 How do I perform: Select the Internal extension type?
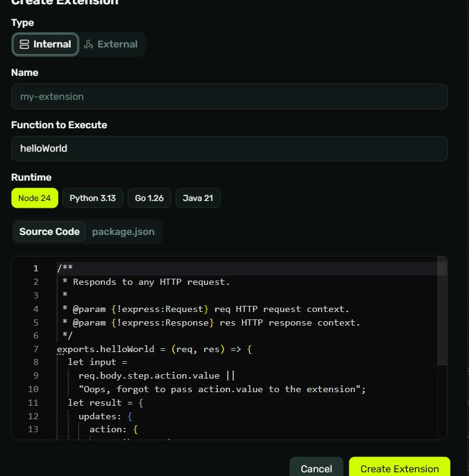pyautogui.click(x=46, y=44)
